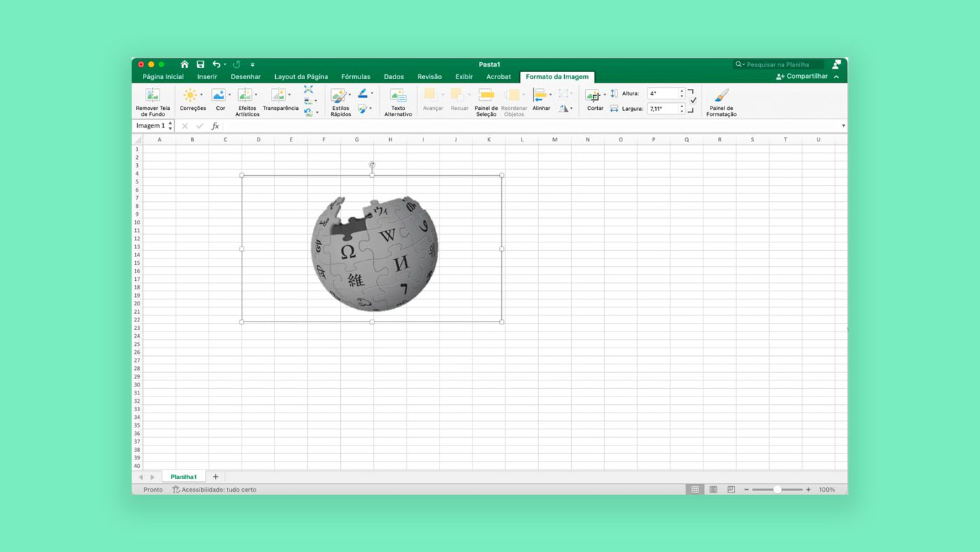Switch to page layout view in status bar
The image size is (980, 552).
coord(713,489)
